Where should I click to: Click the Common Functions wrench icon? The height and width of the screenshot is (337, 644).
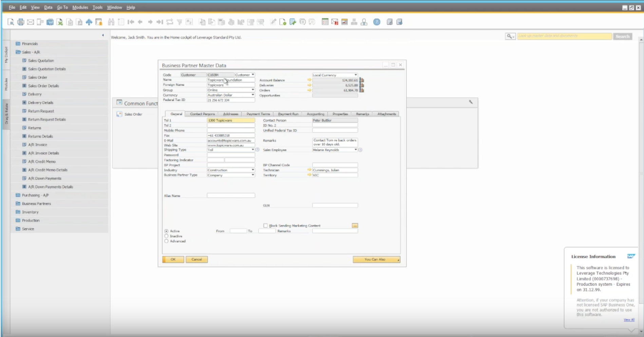[x=471, y=102]
